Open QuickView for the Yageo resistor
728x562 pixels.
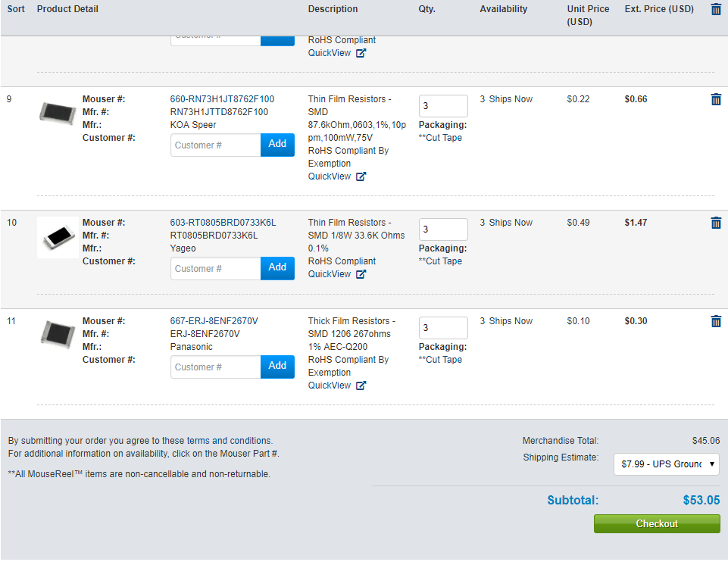point(330,274)
